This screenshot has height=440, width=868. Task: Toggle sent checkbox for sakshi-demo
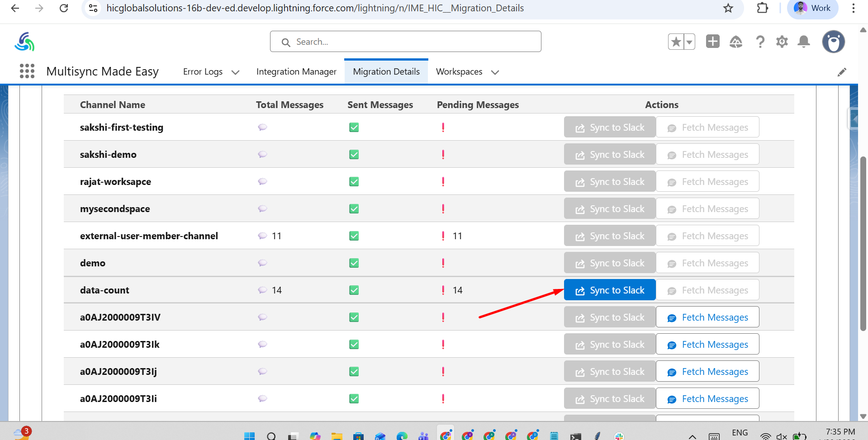point(354,155)
